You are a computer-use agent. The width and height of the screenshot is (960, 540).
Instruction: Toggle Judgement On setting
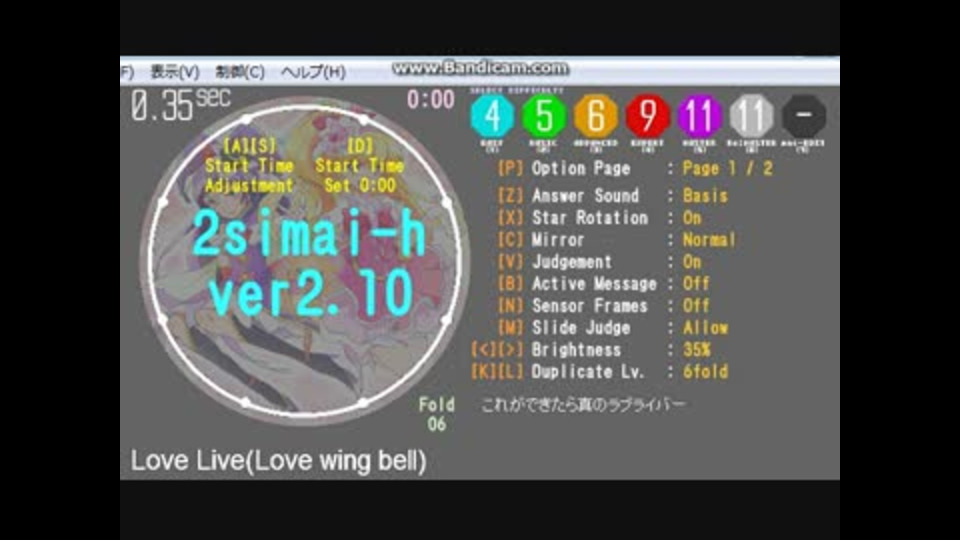click(692, 261)
